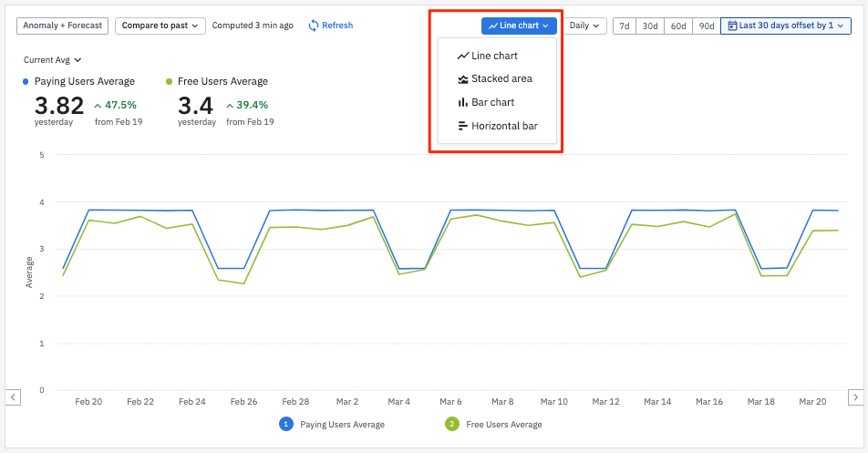
Task: Expand the Current Avg dropdown
Action: pyautogui.click(x=53, y=60)
